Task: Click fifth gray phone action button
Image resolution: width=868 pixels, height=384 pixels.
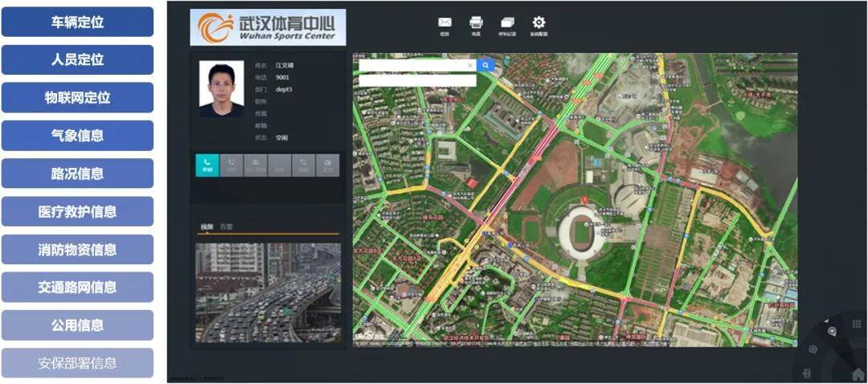Action: coord(303,165)
